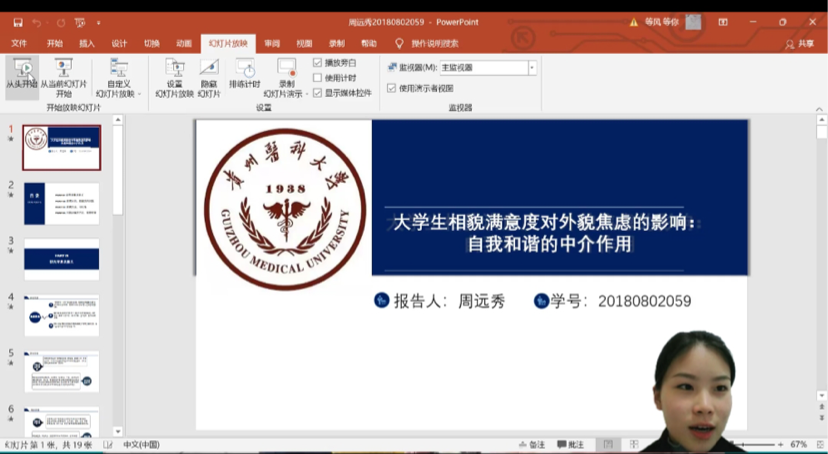The image size is (828, 454).
Task: Toggle the Play Narrations (播放旁白) checkbox
Action: click(318, 63)
